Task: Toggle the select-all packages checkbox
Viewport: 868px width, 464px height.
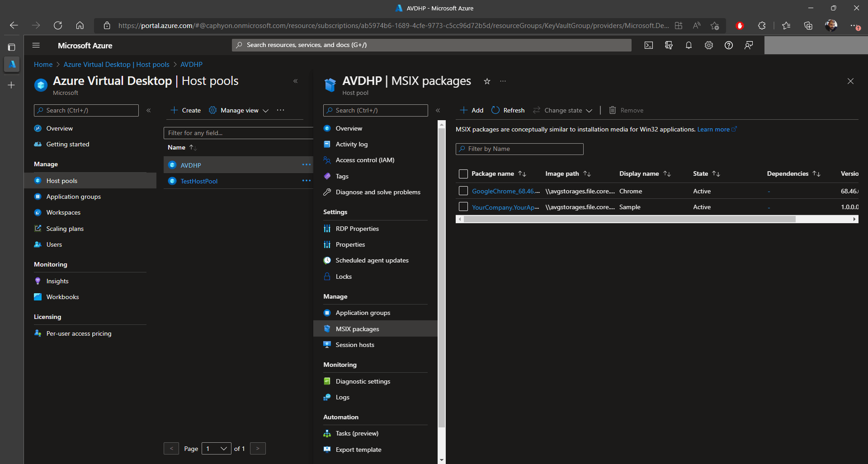Action: pyautogui.click(x=463, y=174)
